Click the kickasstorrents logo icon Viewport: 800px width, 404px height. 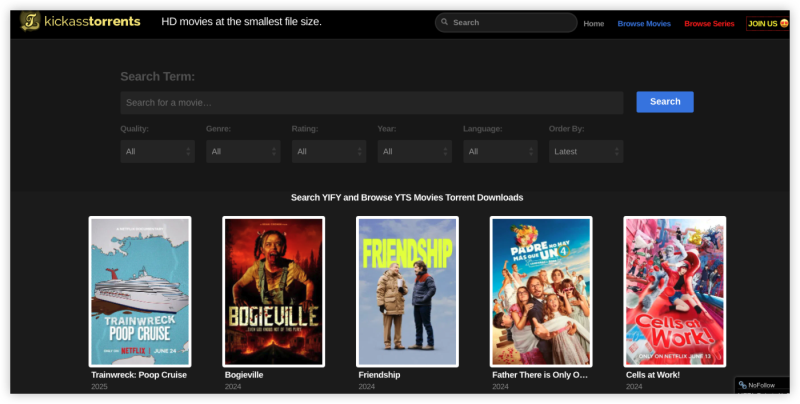[30, 21]
